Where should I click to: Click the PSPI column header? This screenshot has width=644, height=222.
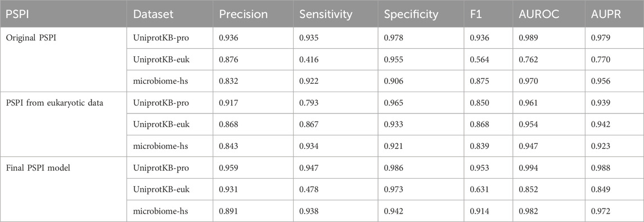pos(15,14)
